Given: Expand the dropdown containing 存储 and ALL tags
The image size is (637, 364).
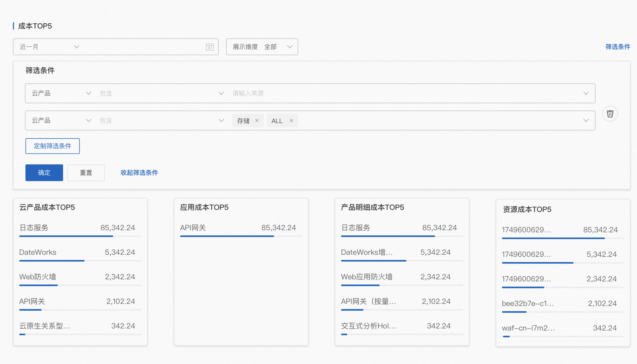Looking at the screenshot, I should [586, 120].
